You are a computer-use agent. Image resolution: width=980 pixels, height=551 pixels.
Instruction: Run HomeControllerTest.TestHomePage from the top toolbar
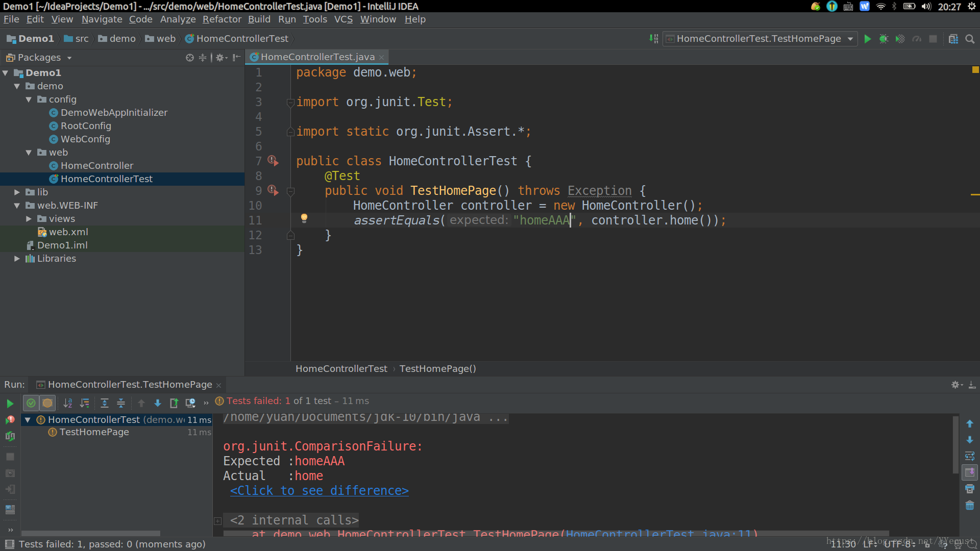click(867, 39)
